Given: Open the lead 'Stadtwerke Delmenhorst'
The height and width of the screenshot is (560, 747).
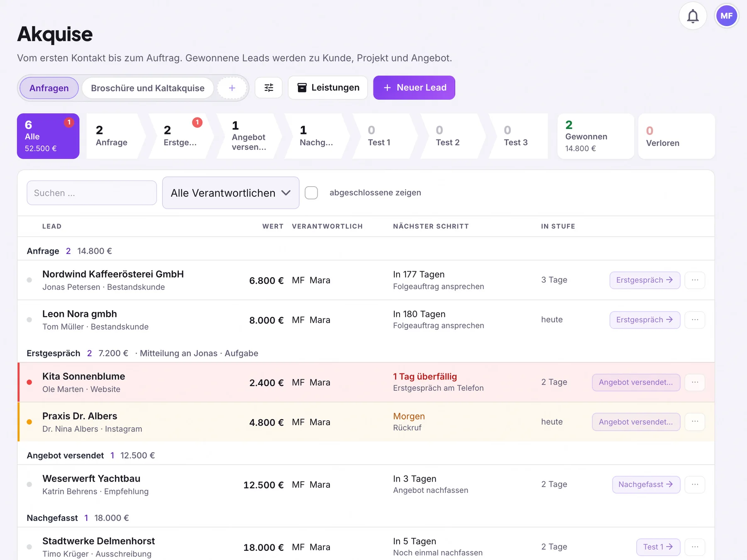Looking at the screenshot, I should tap(98, 541).
